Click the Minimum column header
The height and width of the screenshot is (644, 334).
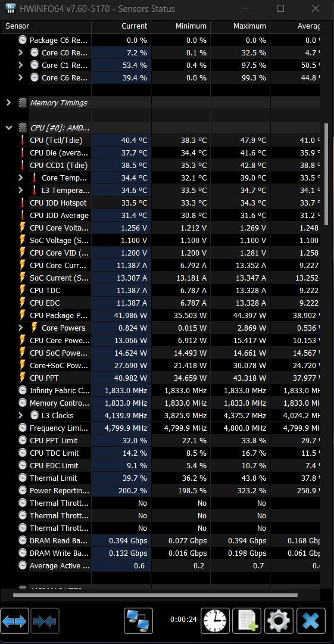coord(180,26)
